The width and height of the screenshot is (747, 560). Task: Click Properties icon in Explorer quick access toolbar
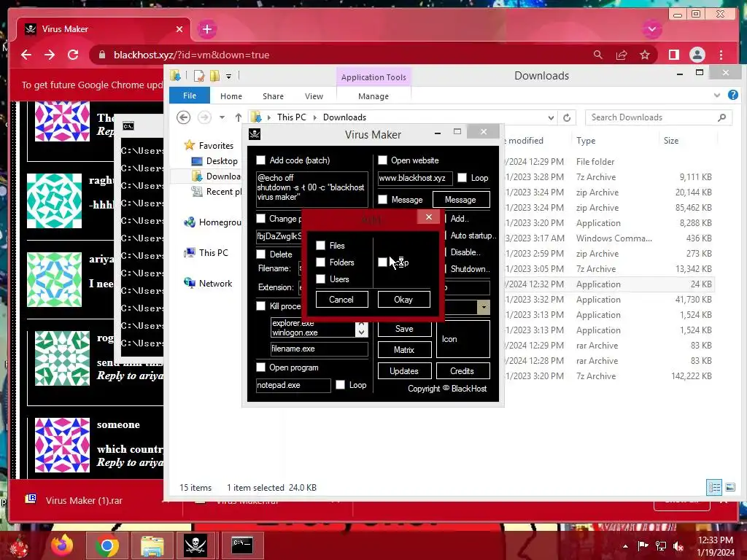point(199,75)
